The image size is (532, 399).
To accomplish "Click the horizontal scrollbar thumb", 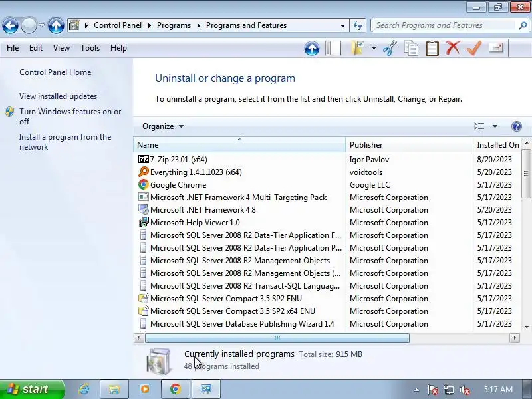I will (x=277, y=338).
